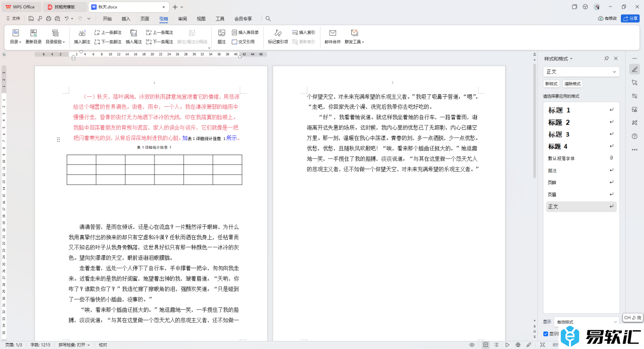Screen dimensions: 644x349
Task: Toggle the Show preview checkbox in styles panel
Action: click(546, 334)
